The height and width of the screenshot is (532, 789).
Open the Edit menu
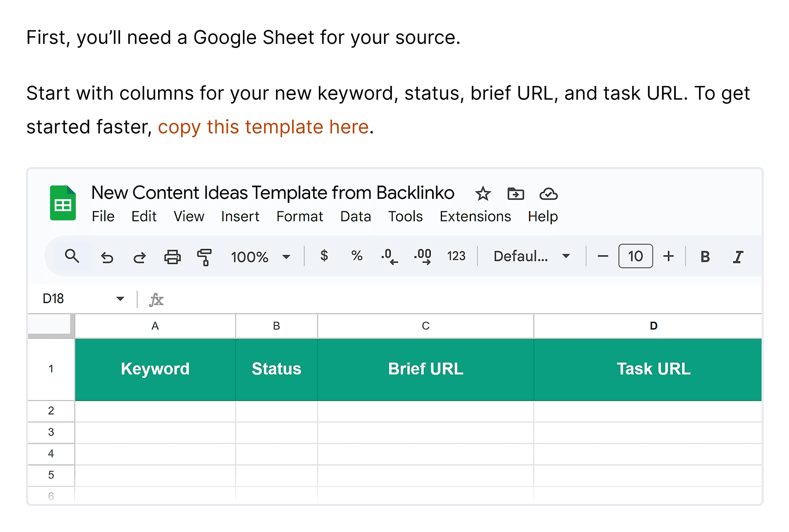tap(144, 216)
